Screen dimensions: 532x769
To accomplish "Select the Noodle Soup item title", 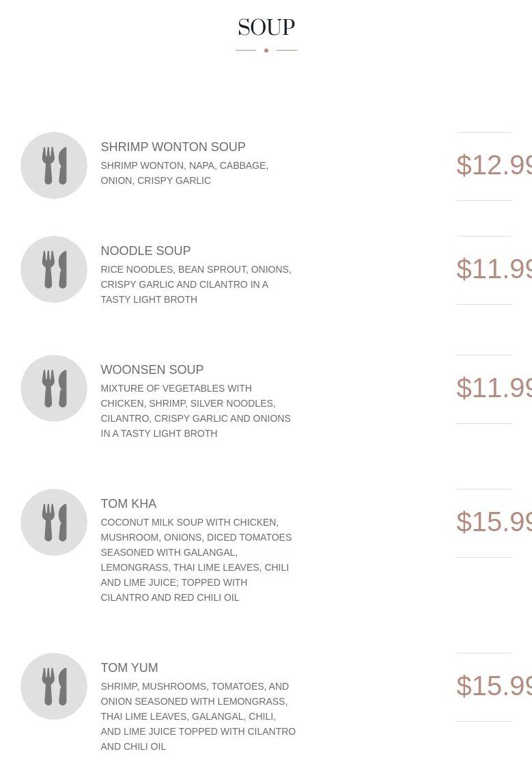I will 145,251.
